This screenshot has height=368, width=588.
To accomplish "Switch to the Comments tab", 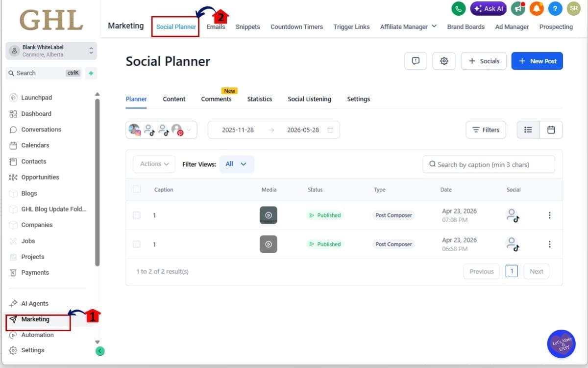I will click(217, 99).
